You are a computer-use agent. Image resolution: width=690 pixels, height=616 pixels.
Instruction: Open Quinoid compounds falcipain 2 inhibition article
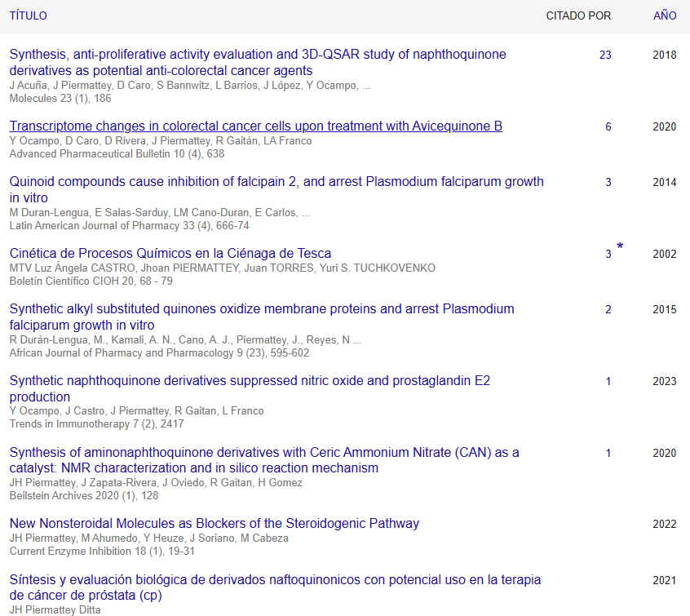click(276, 189)
